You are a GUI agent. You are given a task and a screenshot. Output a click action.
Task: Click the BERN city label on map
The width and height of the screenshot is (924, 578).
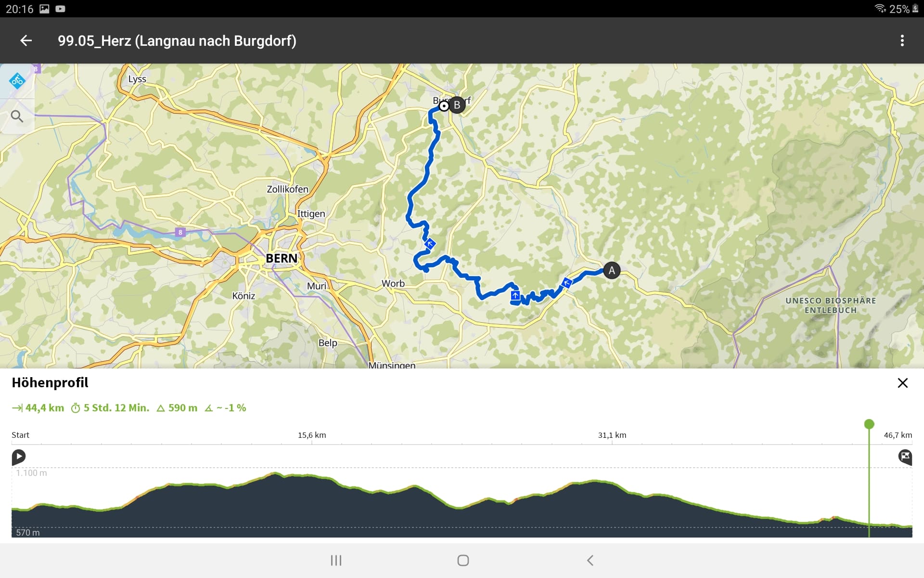point(282,259)
